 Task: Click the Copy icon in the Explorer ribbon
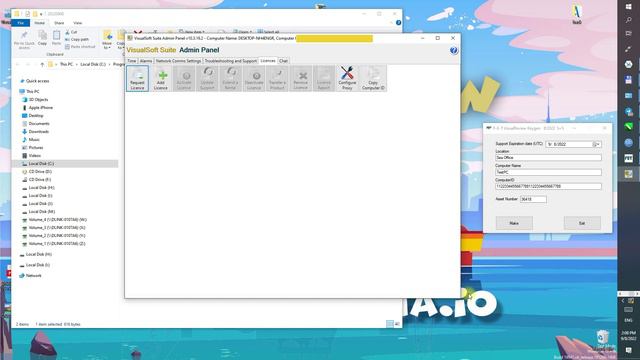(x=42, y=38)
